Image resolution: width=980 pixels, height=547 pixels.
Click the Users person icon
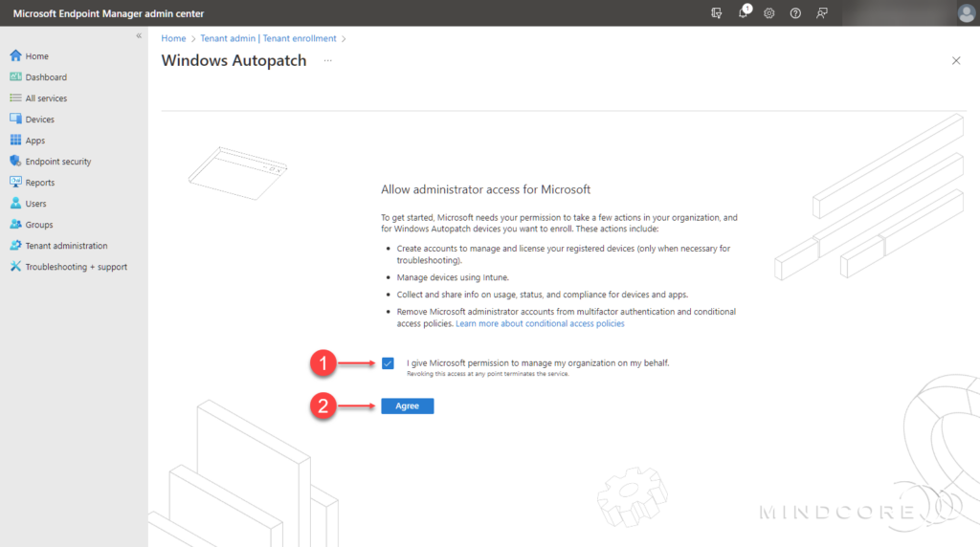point(15,203)
